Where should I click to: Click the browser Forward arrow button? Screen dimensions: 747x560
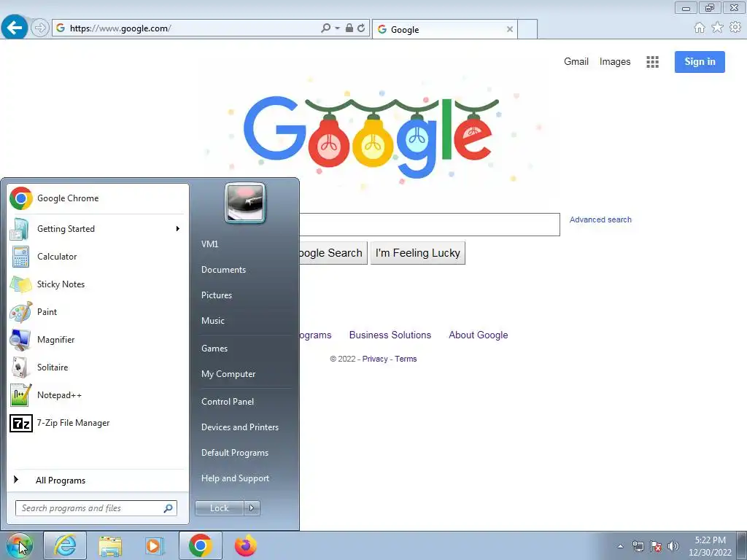pyautogui.click(x=40, y=28)
